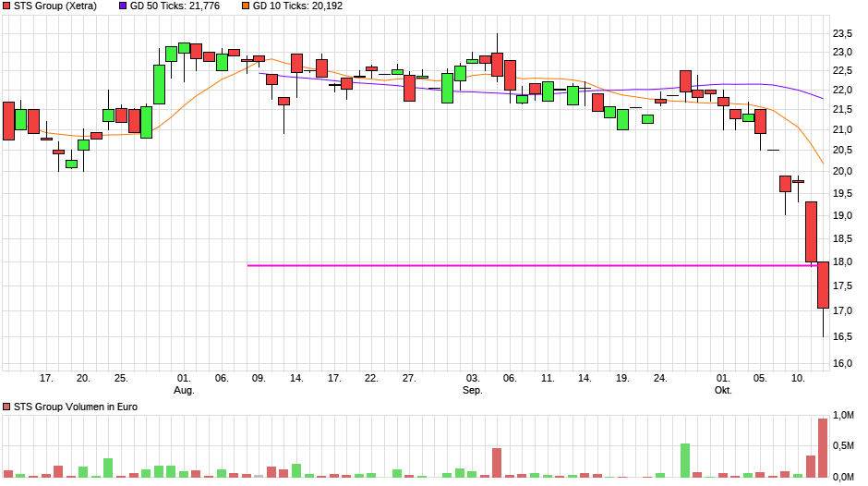Click the STS Group Volumen legend swatch
Screen dimensions: 868x486
coord(6,407)
